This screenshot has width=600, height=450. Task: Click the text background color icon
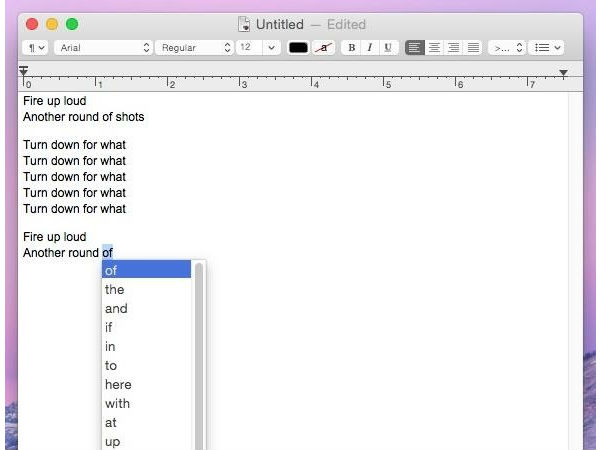click(323, 47)
